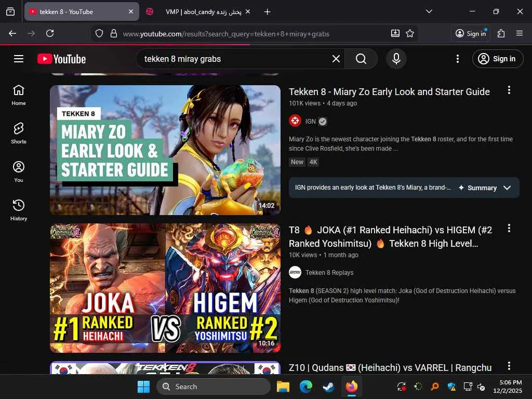The height and width of the screenshot is (399, 532).
Task: Click the Summary label
Action: (x=482, y=188)
